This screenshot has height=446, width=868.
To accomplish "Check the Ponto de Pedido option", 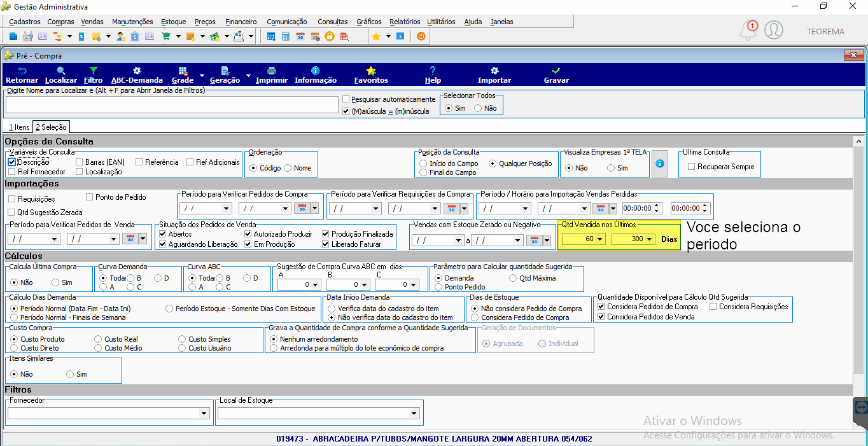I will point(90,197).
